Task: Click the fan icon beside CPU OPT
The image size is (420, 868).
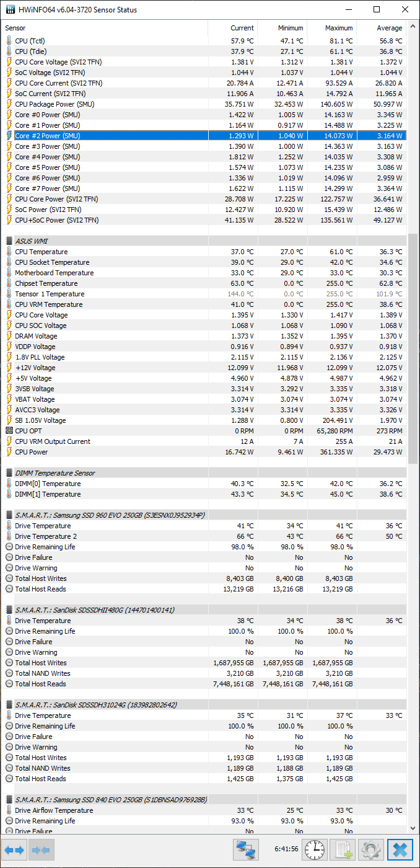Action: point(9,430)
